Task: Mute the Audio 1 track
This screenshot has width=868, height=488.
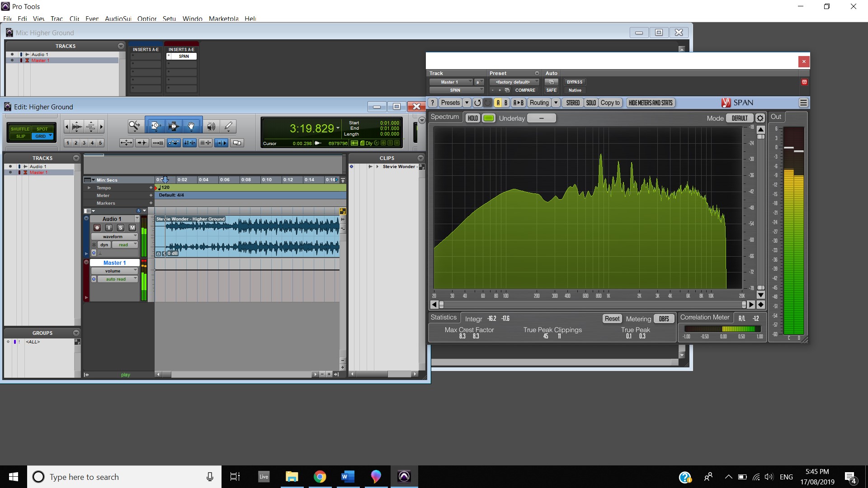Action: tap(132, 228)
